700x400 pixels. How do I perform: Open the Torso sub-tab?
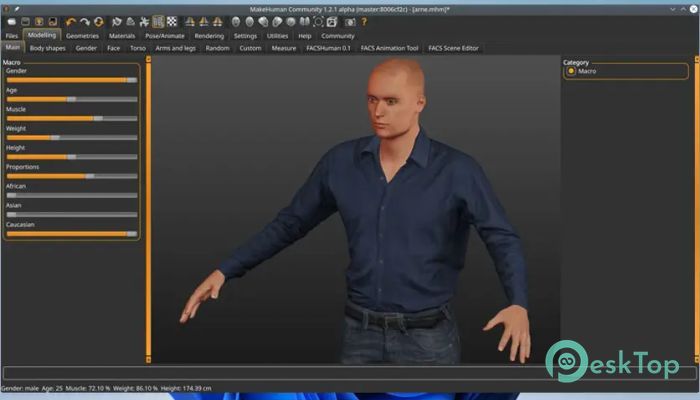138,48
